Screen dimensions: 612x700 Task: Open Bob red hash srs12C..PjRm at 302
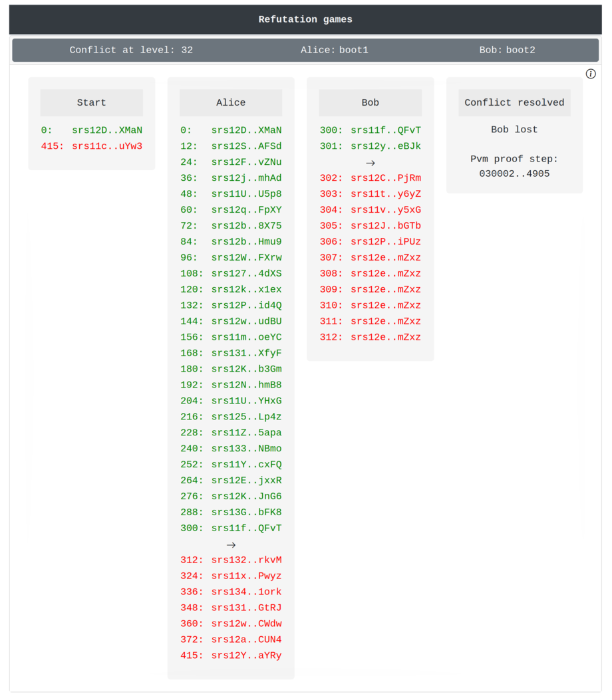(386, 178)
